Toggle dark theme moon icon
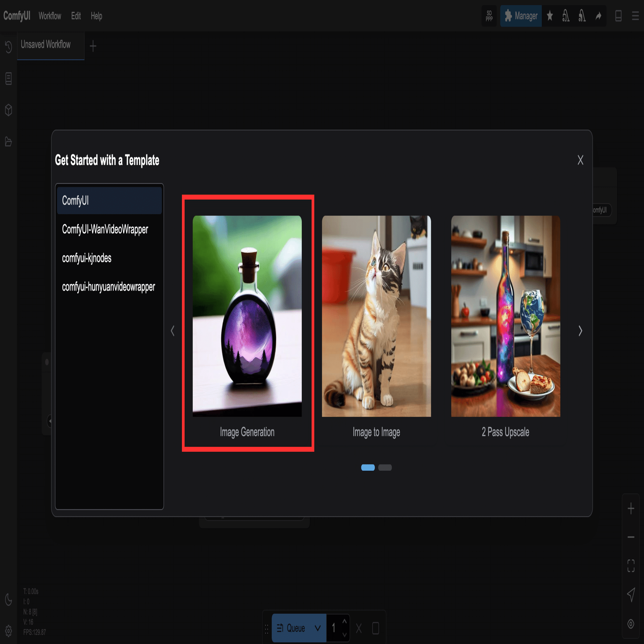Viewport: 644px width, 644px height. coord(9,600)
